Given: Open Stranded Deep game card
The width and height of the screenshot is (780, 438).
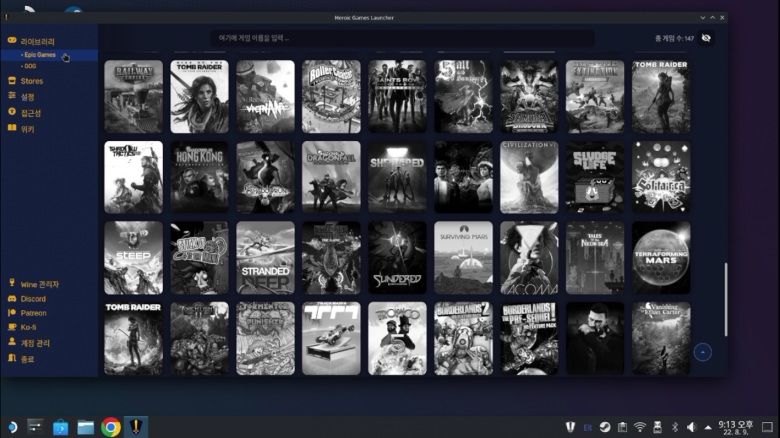Looking at the screenshot, I should pos(265,258).
